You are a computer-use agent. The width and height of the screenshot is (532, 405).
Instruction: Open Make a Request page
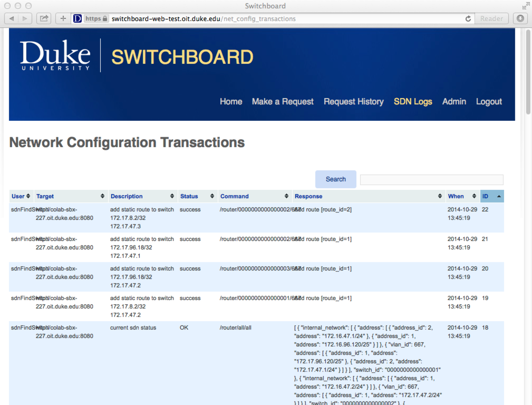(x=283, y=102)
